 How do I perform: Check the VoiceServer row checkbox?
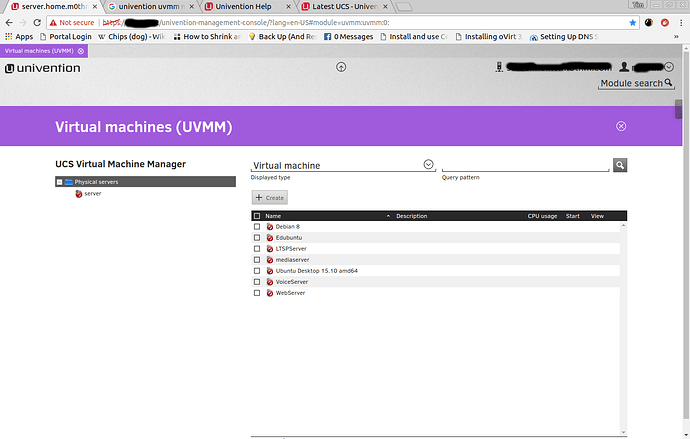[257, 282]
